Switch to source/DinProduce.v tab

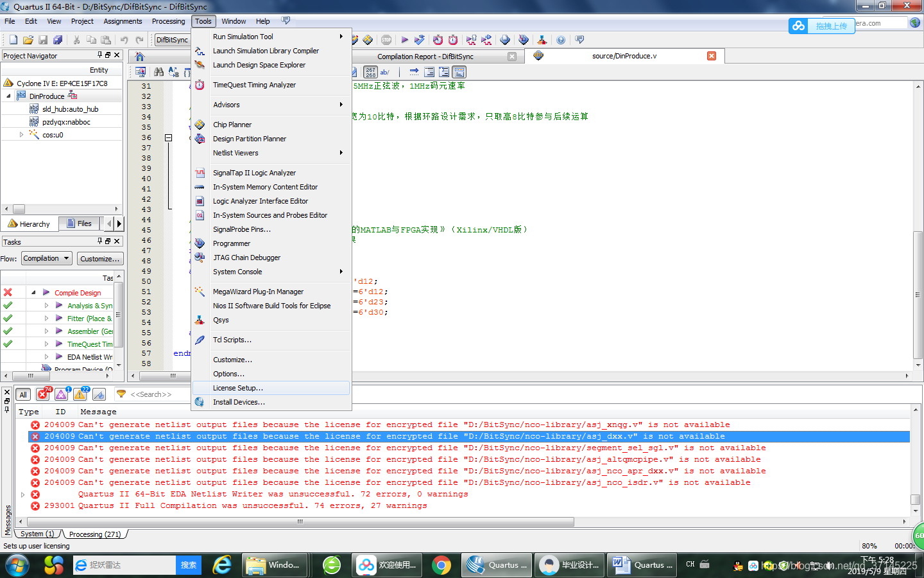pyautogui.click(x=624, y=56)
